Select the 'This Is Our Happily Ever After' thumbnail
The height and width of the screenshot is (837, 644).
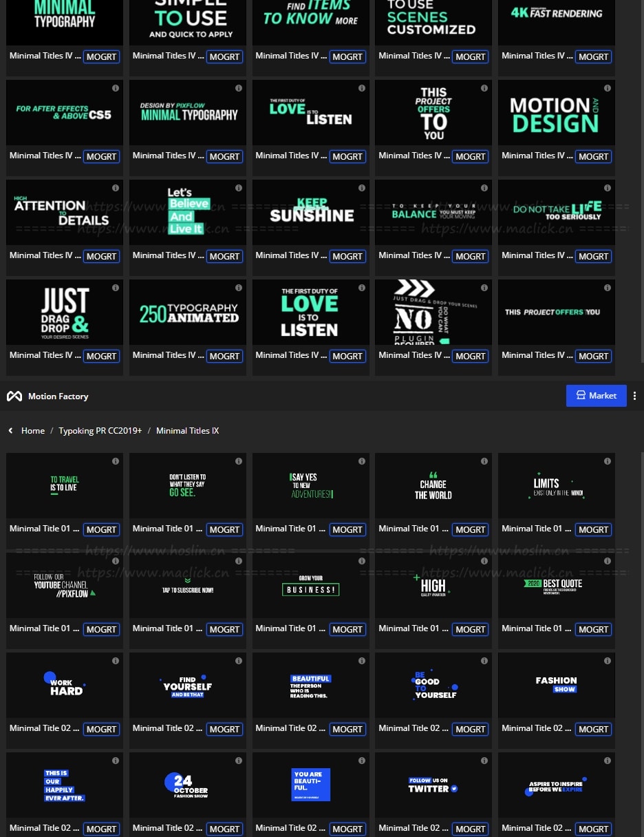click(x=65, y=785)
